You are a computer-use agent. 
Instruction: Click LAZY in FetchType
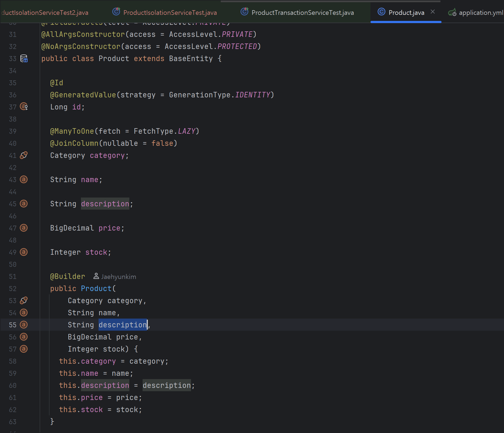(x=187, y=131)
